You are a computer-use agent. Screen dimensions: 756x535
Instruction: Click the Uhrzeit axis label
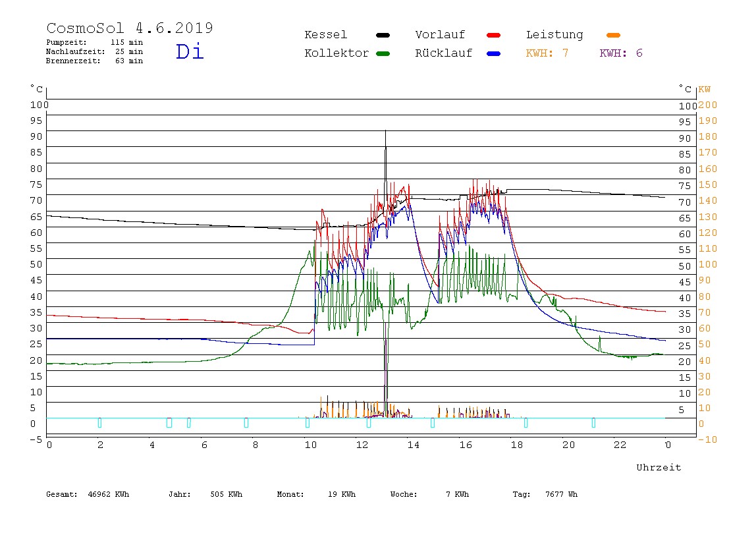pyautogui.click(x=659, y=467)
